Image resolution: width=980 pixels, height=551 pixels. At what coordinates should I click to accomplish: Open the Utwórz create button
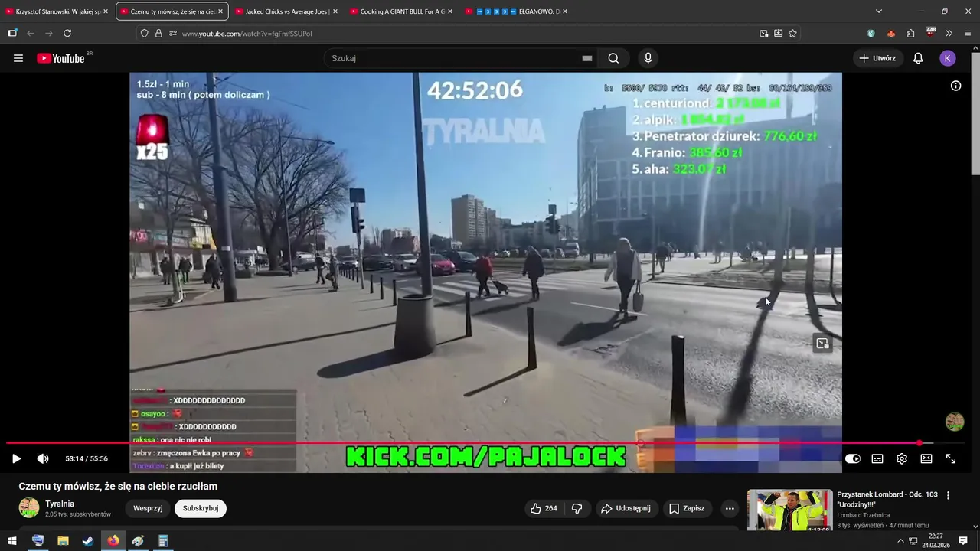click(x=877, y=58)
